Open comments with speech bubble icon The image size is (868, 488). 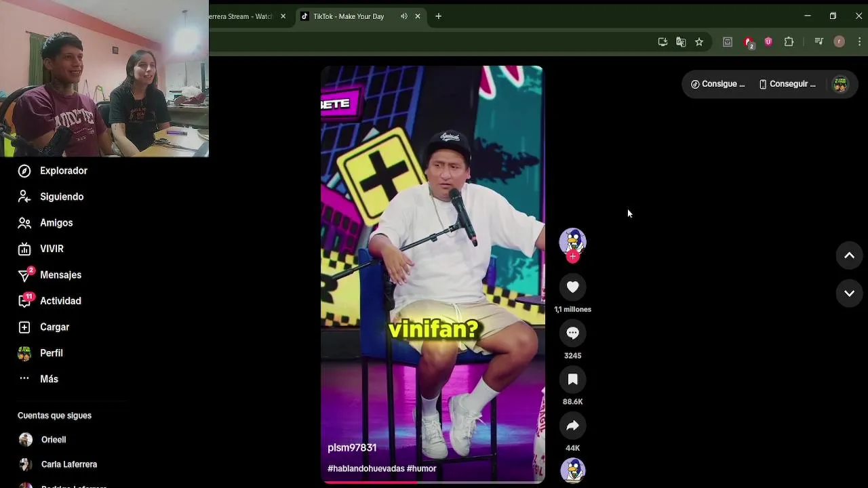pos(572,333)
